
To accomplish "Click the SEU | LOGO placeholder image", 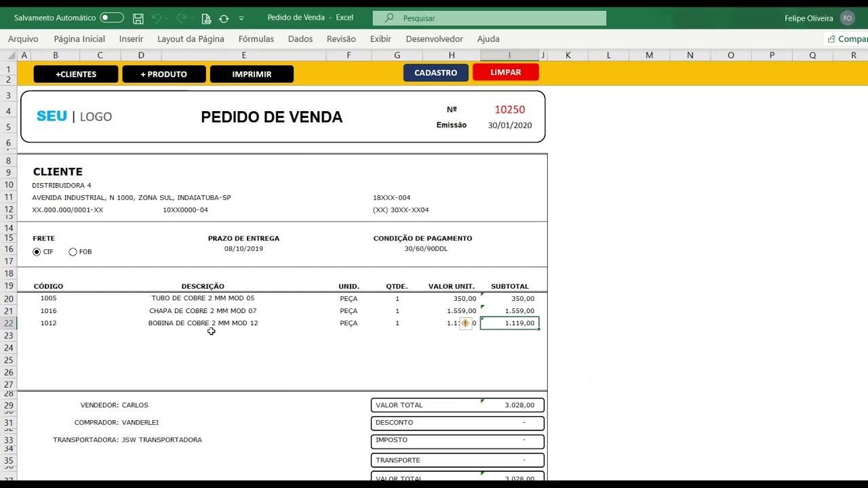I will click(x=74, y=117).
